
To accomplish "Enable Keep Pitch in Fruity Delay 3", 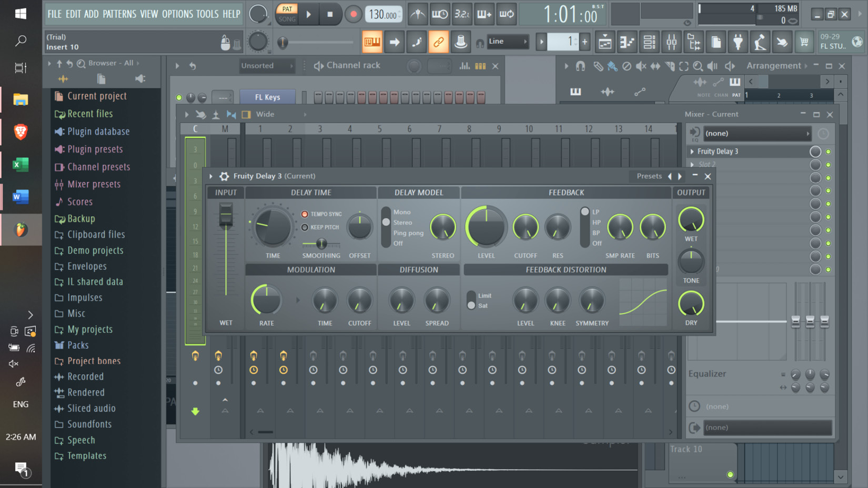I will coord(305,227).
